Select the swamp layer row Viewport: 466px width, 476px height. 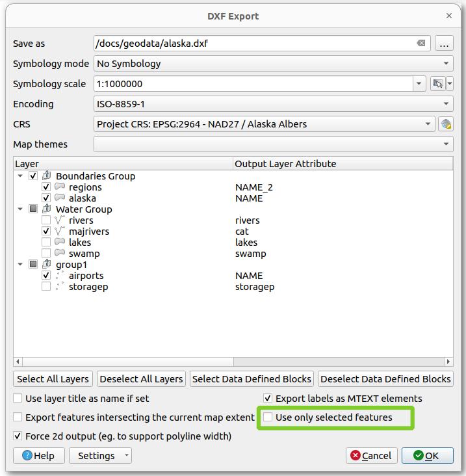(84, 254)
